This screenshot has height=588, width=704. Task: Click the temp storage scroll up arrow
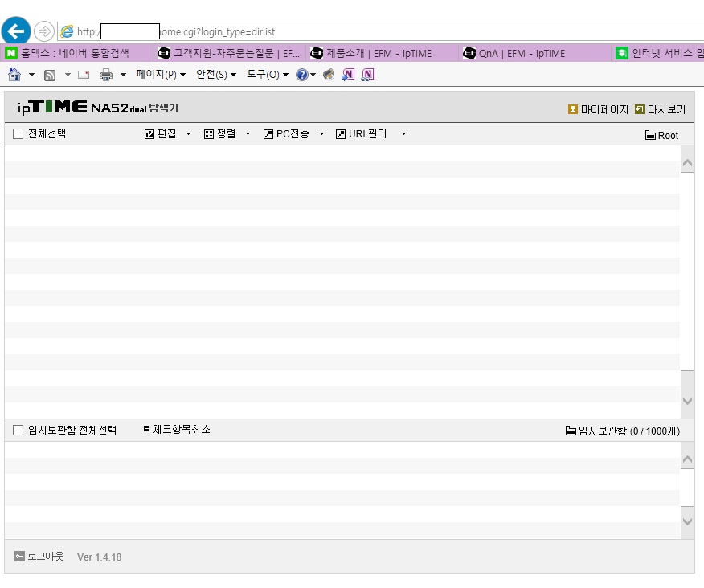(x=687, y=459)
